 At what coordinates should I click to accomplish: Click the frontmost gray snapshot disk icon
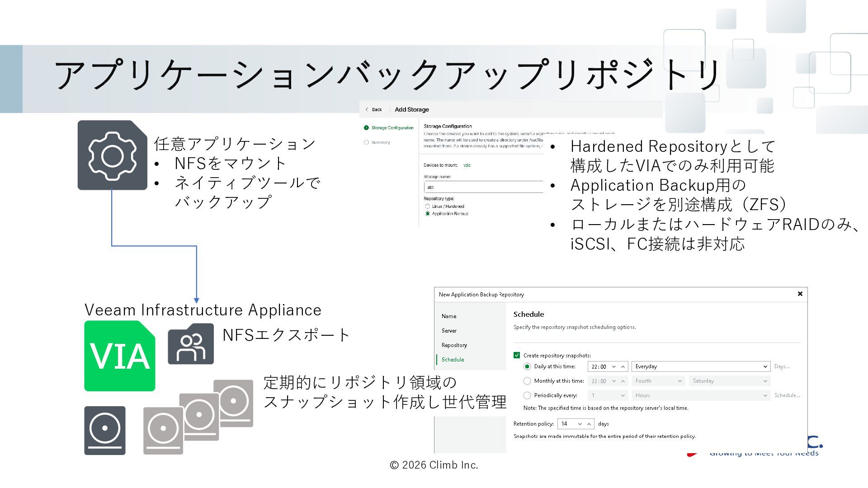[x=163, y=431]
